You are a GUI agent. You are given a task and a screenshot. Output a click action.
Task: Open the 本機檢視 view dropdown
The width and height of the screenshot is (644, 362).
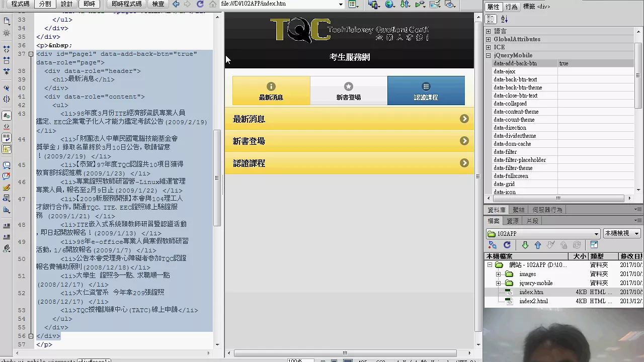(622, 234)
